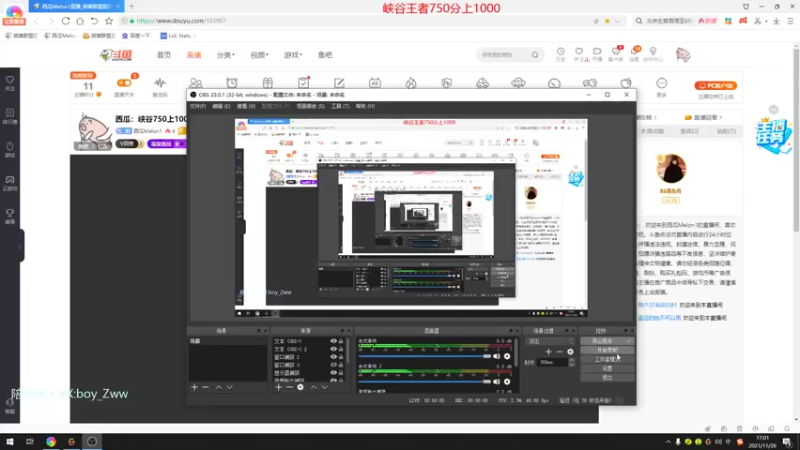
Task: Adjust second mixer channel volume slider
Action: point(424,381)
